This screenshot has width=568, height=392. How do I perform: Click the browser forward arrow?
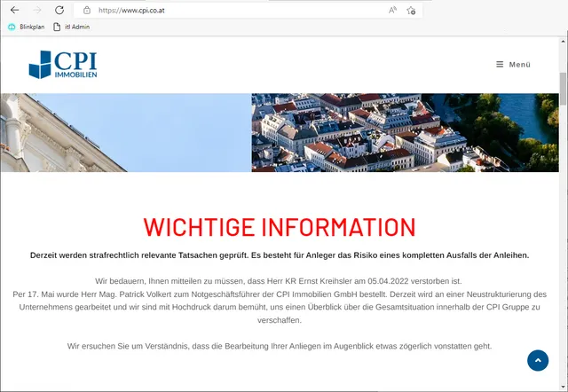point(37,10)
